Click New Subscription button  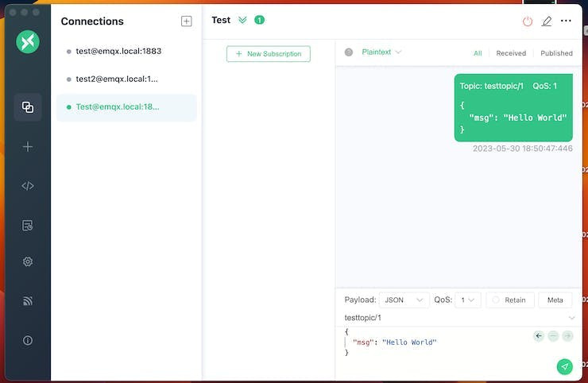point(269,54)
